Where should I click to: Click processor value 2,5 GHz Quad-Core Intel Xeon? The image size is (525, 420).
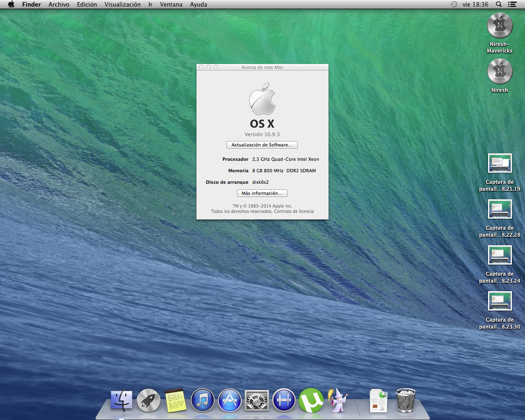click(285, 159)
